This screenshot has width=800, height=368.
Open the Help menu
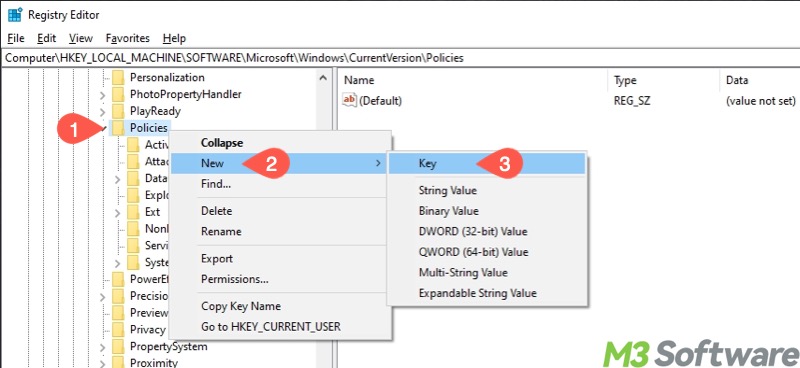click(174, 38)
